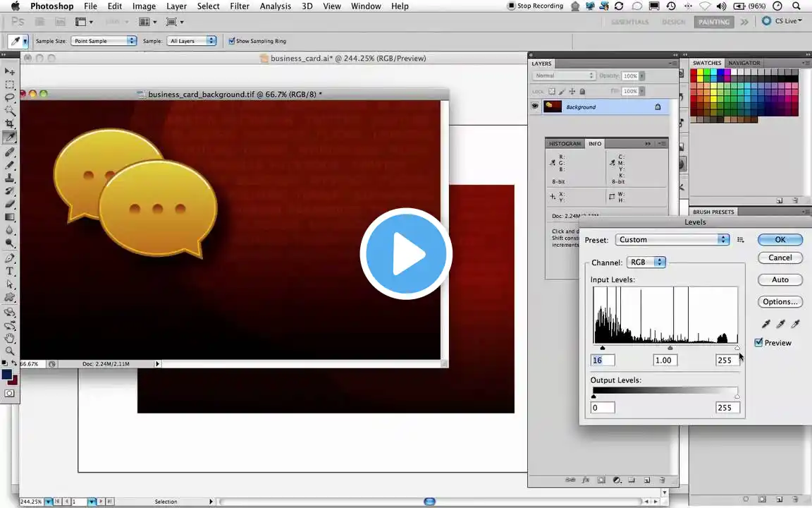Select the Lasso tool
Screen dimensions: 812x508
pos(9,97)
